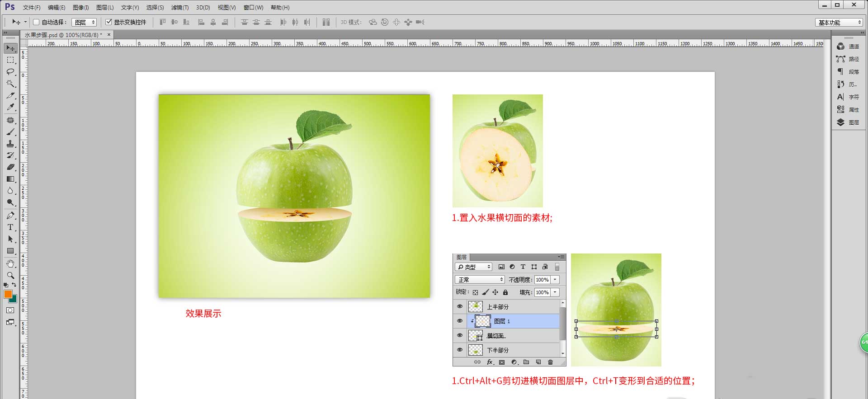
Task: Hide the 上半部分 layer via eye icon
Action: pos(460,306)
